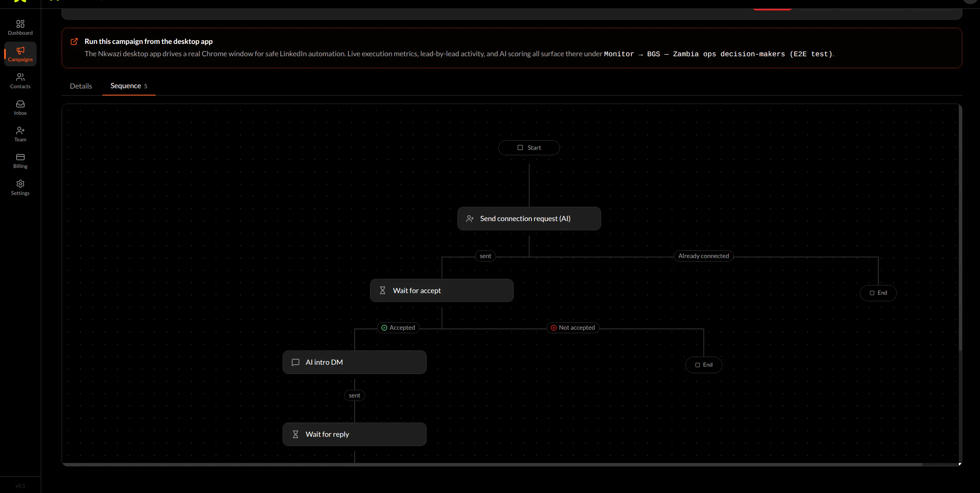Click the red X icon on Not accepted label
The height and width of the screenshot is (493, 980).
pyautogui.click(x=553, y=328)
